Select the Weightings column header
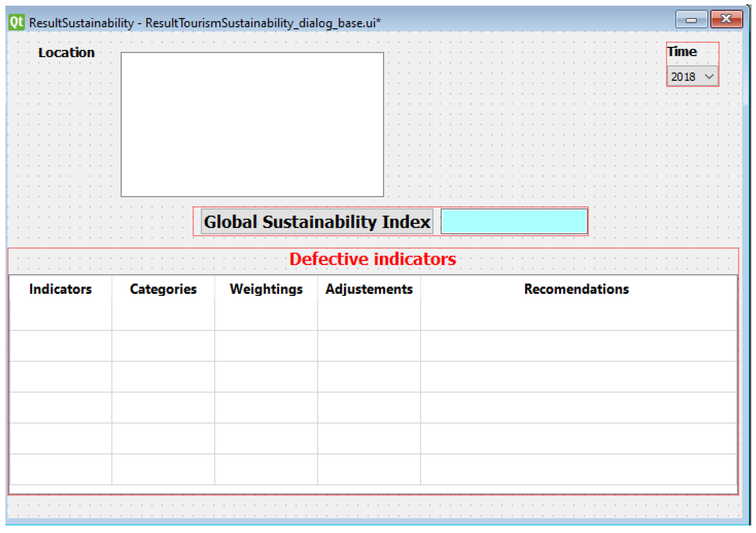Image resolution: width=756 pixels, height=533 pixels. tap(266, 289)
